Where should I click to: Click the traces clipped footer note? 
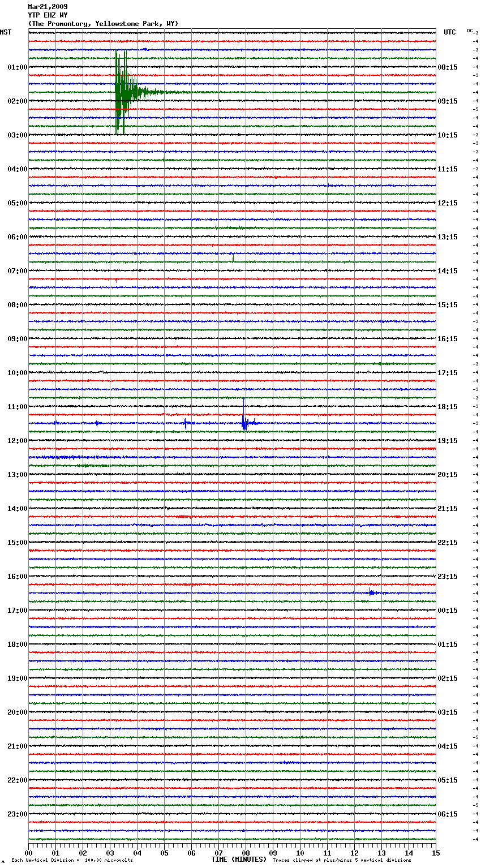click(x=342, y=860)
